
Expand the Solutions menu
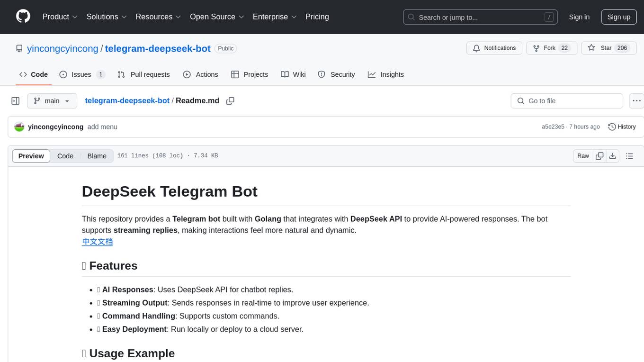point(107,17)
